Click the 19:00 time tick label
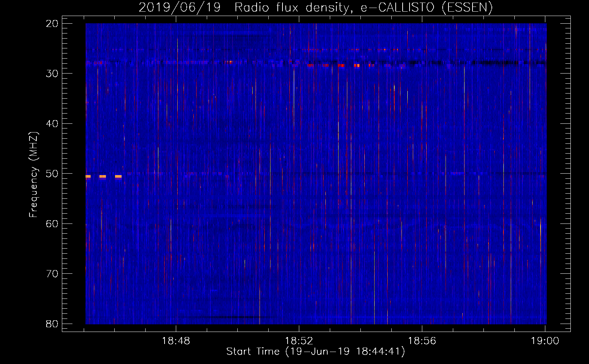The width and height of the screenshot is (589, 364). 545,341
